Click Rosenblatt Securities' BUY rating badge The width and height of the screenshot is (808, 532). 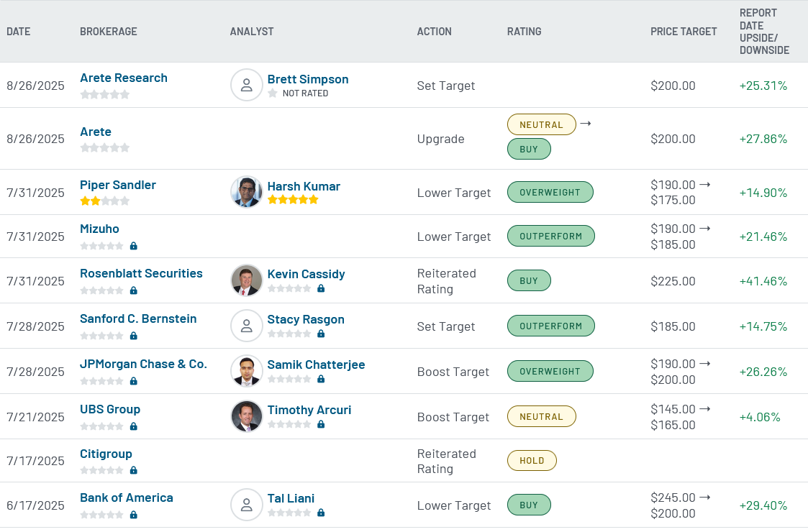click(x=530, y=280)
